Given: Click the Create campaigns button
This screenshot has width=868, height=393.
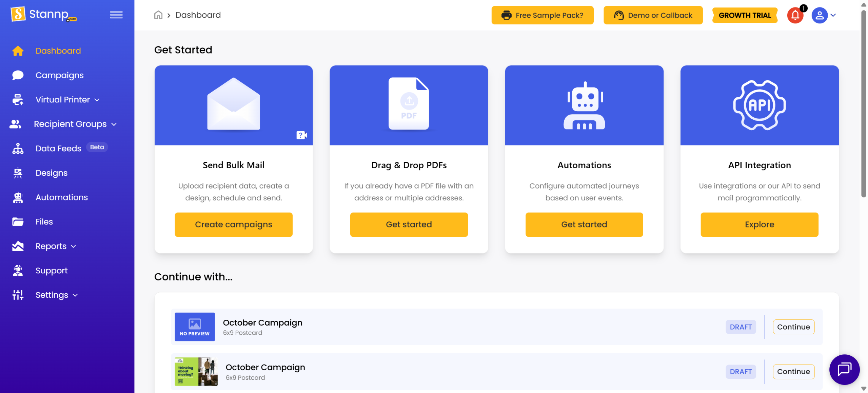Looking at the screenshot, I should (233, 224).
